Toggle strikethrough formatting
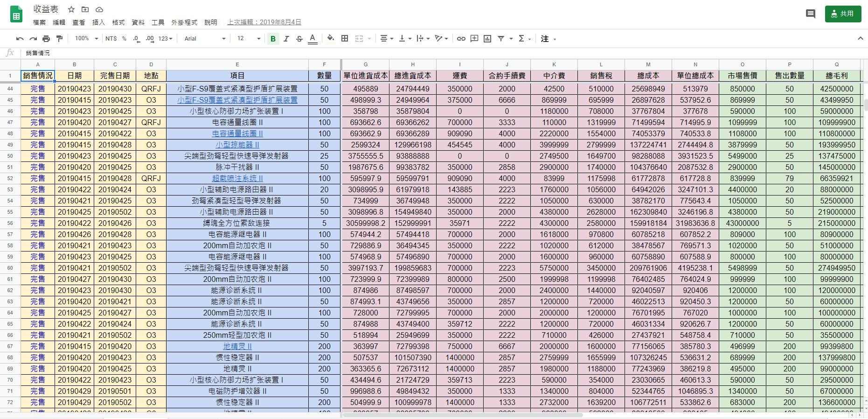 tap(299, 39)
